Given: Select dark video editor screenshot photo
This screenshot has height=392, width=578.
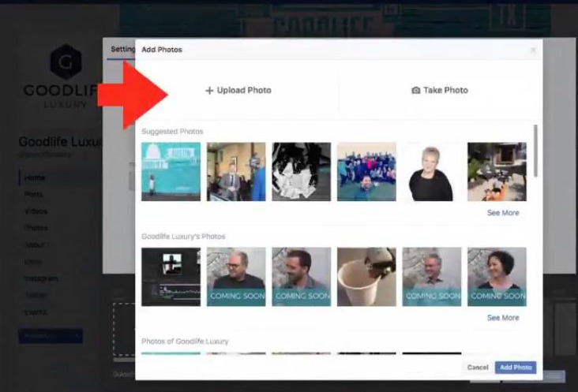Looking at the screenshot, I should 171,277.
